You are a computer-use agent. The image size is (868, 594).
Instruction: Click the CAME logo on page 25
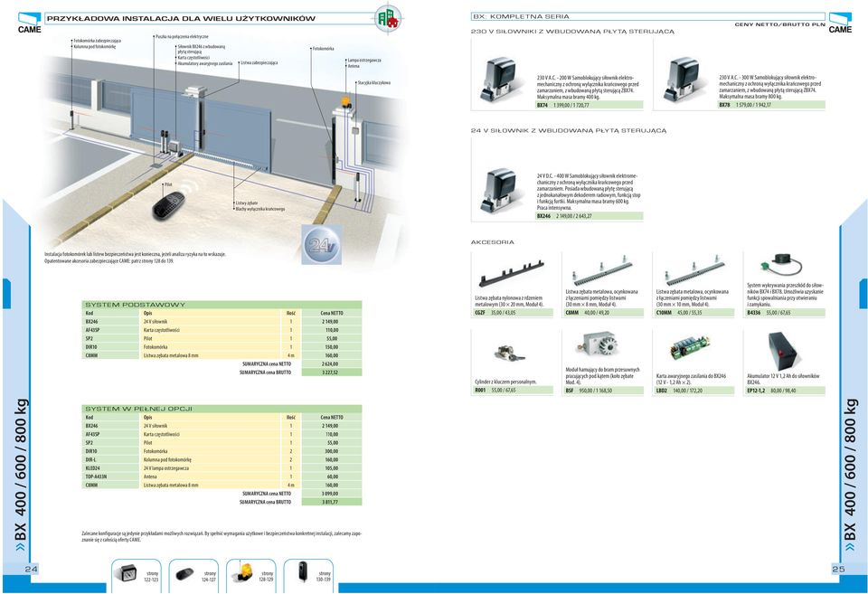[x=840, y=23]
